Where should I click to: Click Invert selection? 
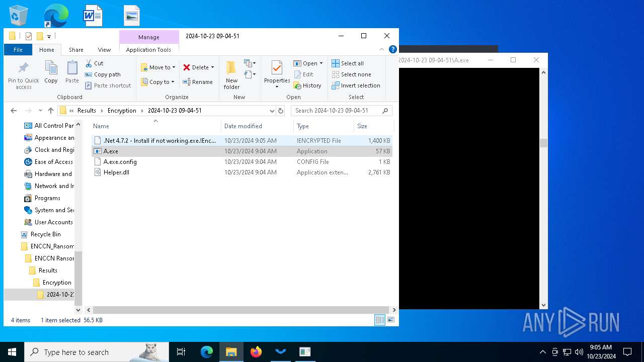pos(356,85)
